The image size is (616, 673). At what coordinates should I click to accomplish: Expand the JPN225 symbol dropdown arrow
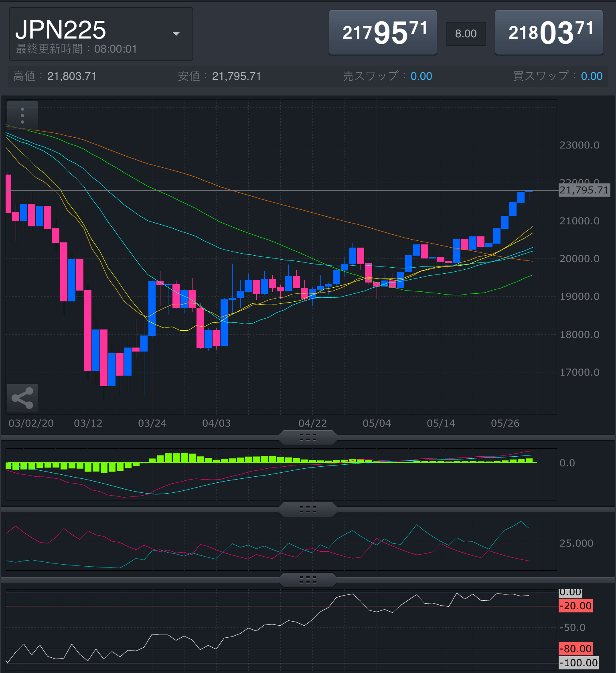176,34
